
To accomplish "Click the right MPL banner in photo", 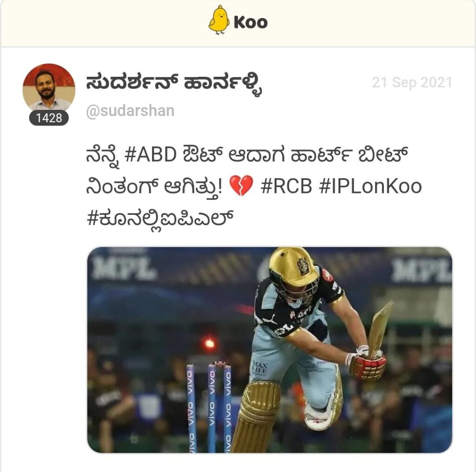I will pyautogui.click(x=421, y=270).
